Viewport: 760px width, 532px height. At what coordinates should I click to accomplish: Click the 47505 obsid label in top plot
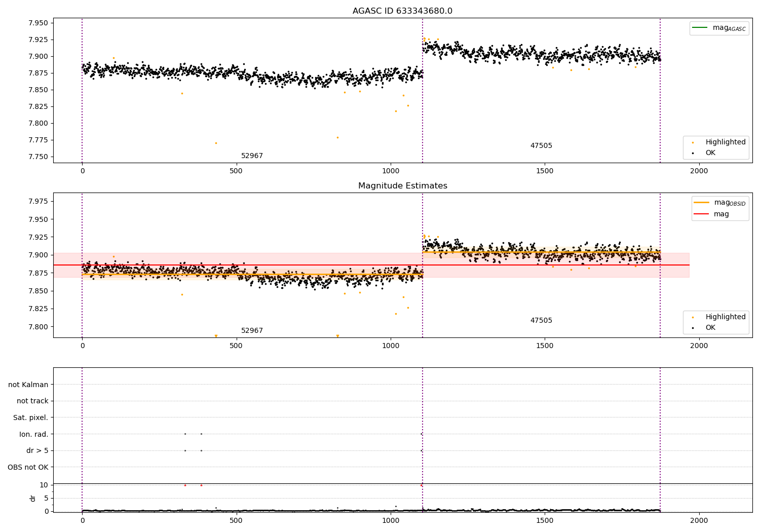[x=541, y=145]
